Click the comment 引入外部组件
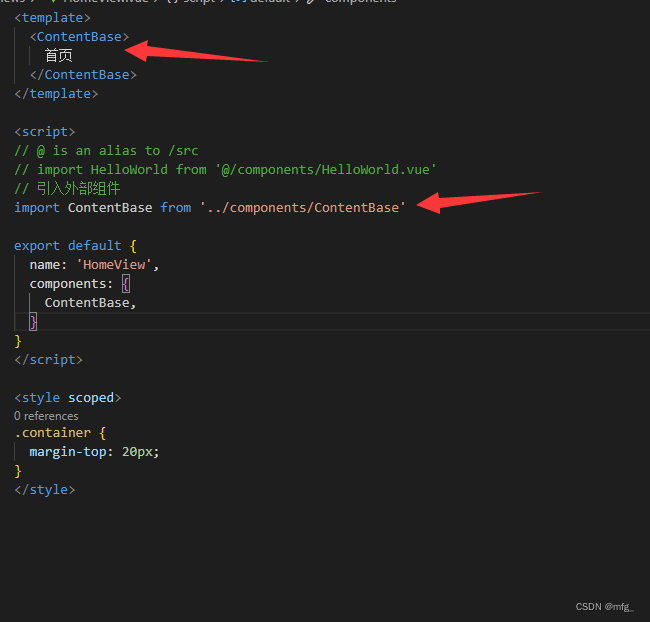The height and width of the screenshot is (622, 650). click(x=67, y=189)
